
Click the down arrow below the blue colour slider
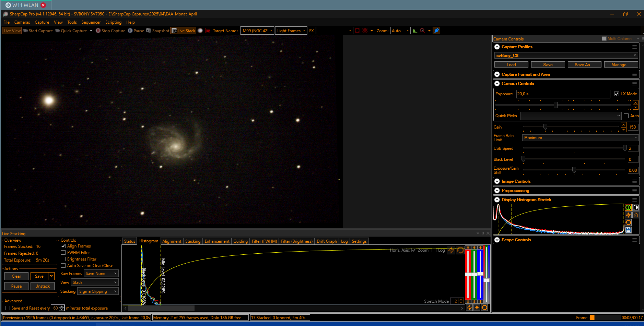pyautogui.click(x=480, y=302)
